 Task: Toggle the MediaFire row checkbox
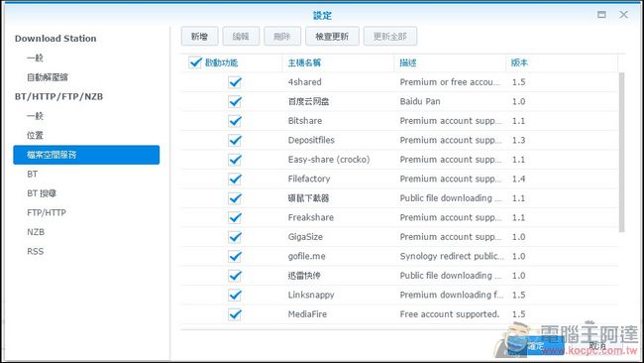click(x=235, y=314)
